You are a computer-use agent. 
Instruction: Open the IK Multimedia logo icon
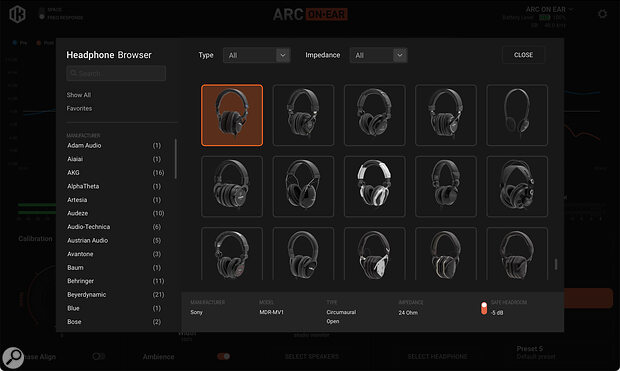coord(17,14)
